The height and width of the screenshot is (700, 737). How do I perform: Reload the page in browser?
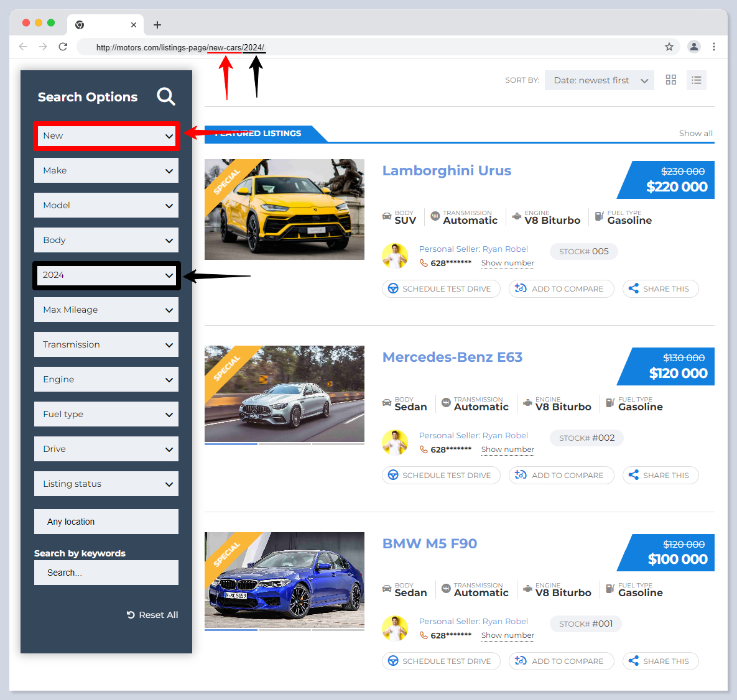(x=63, y=47)
